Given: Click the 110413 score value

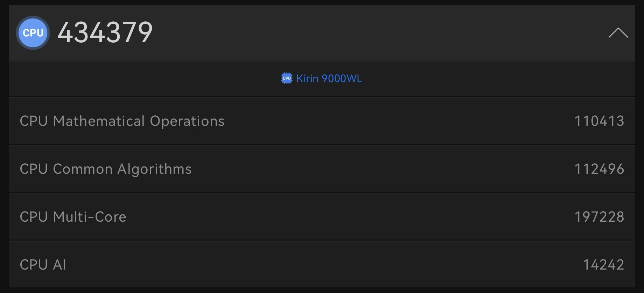Looking at the screenshot, I should [x=599, y=121].
